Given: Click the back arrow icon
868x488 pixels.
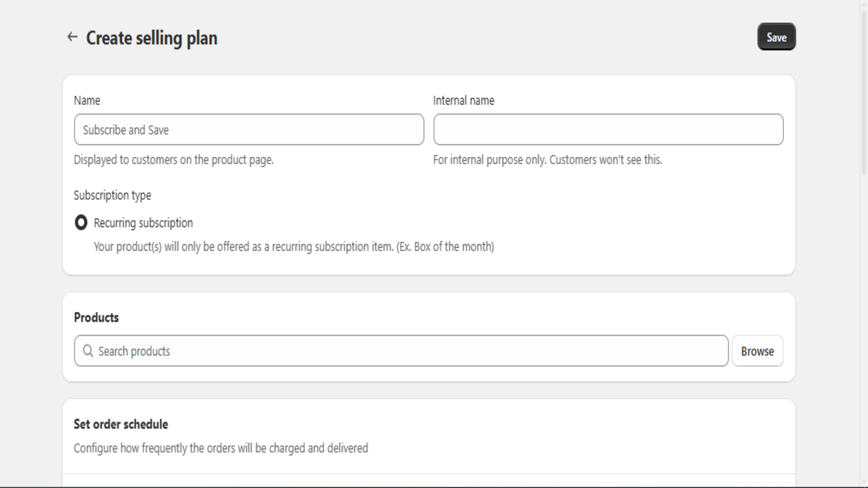Looking at the screenshot, I should click(72, 37).
